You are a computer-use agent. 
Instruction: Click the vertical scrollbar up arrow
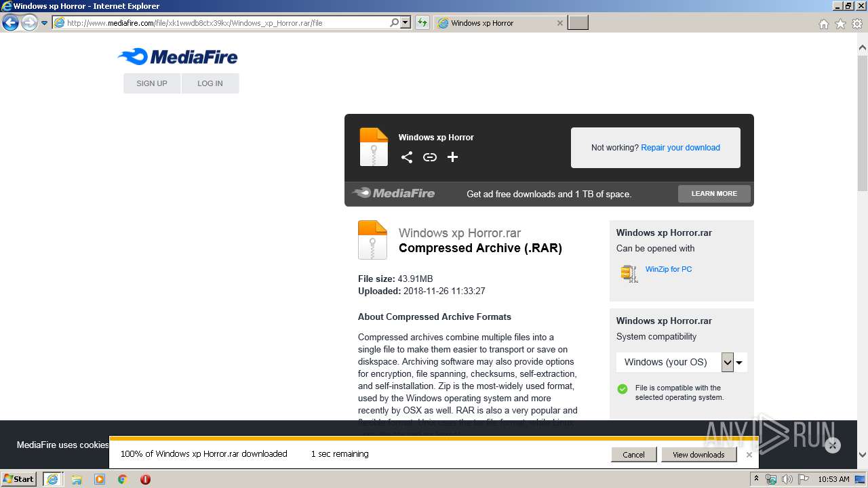863,48
